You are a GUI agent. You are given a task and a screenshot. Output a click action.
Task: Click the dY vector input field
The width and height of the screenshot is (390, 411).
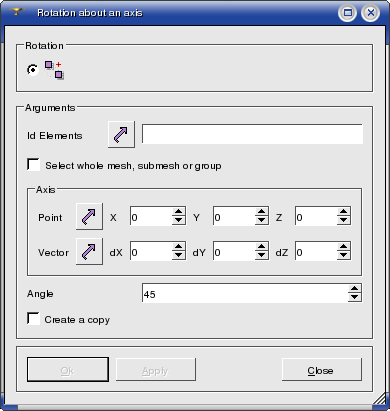234,251
